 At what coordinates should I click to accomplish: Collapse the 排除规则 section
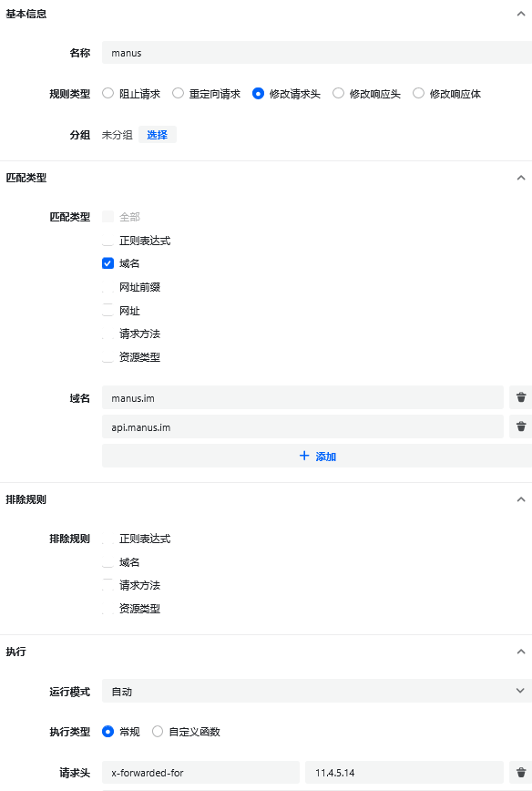521,499
